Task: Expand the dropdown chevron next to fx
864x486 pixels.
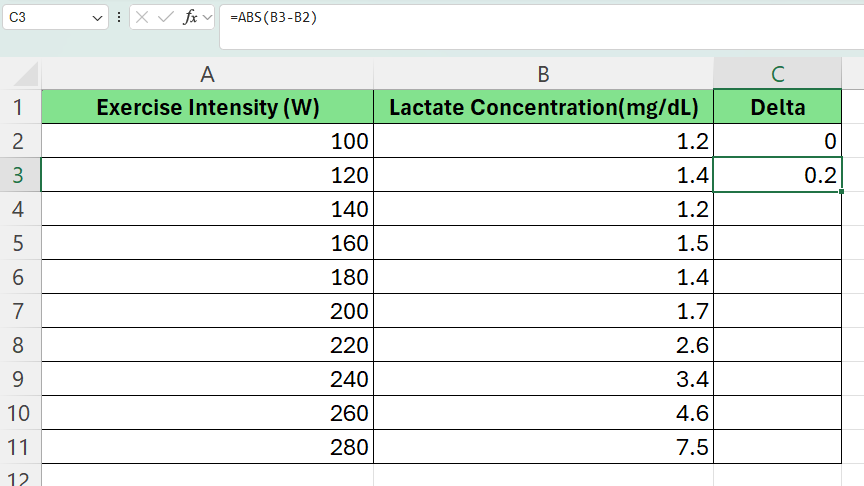Action: click(x=208, y=18)
